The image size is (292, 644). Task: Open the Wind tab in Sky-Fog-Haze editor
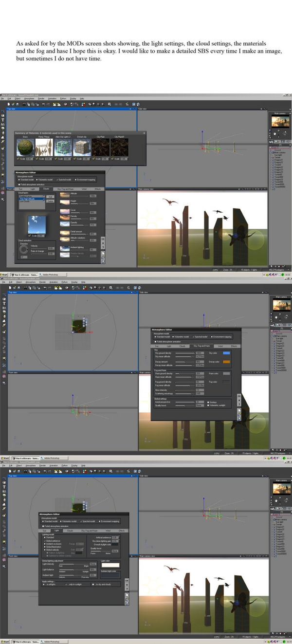tap(220, 346)
